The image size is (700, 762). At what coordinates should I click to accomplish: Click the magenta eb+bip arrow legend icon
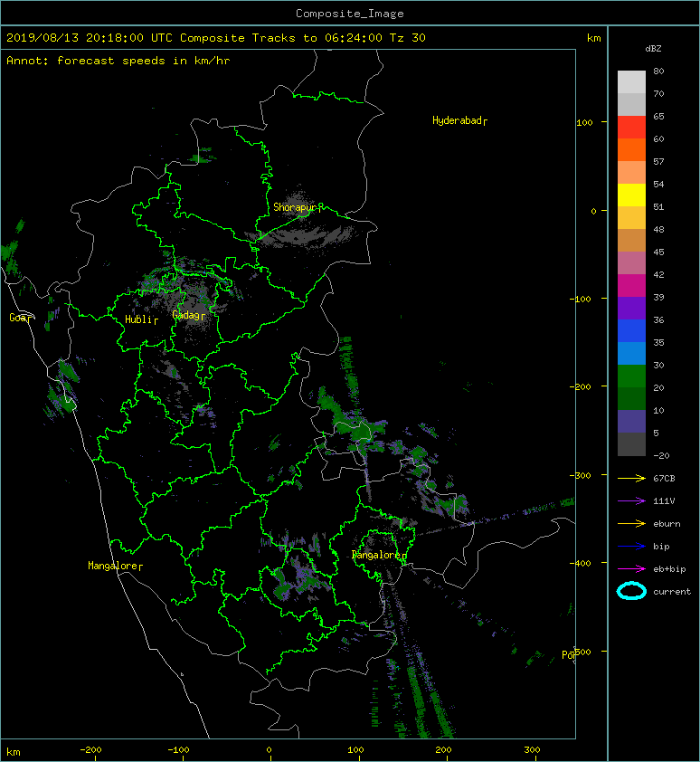click(631, 569)
